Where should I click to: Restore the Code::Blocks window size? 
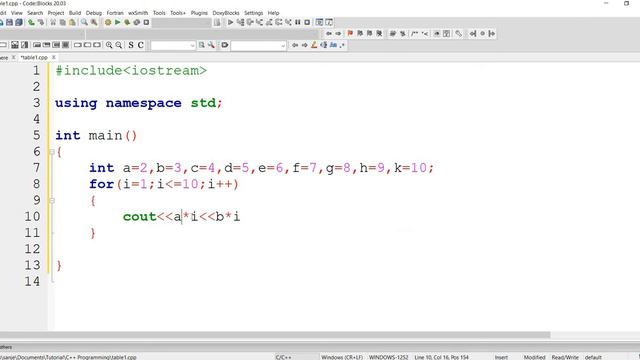[627, 3]
